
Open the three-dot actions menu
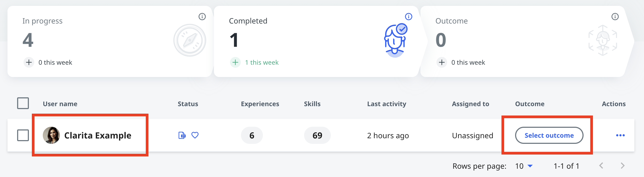coord(620,135)
